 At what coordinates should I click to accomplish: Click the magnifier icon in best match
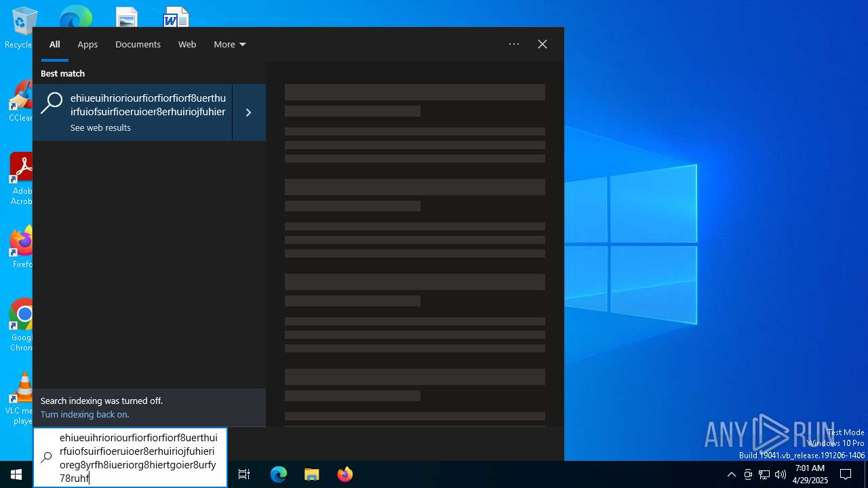tap(52, 104)
